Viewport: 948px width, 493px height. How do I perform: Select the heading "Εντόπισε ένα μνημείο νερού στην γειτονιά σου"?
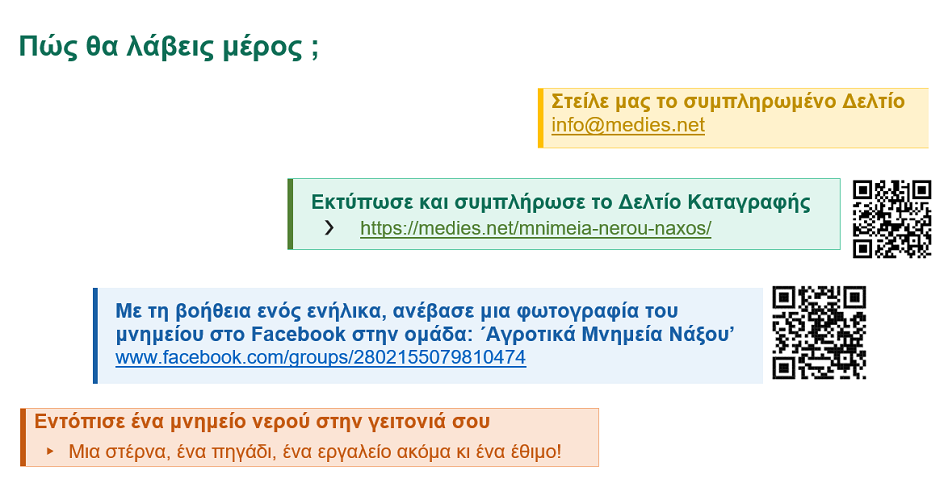[x=262, y=422]
